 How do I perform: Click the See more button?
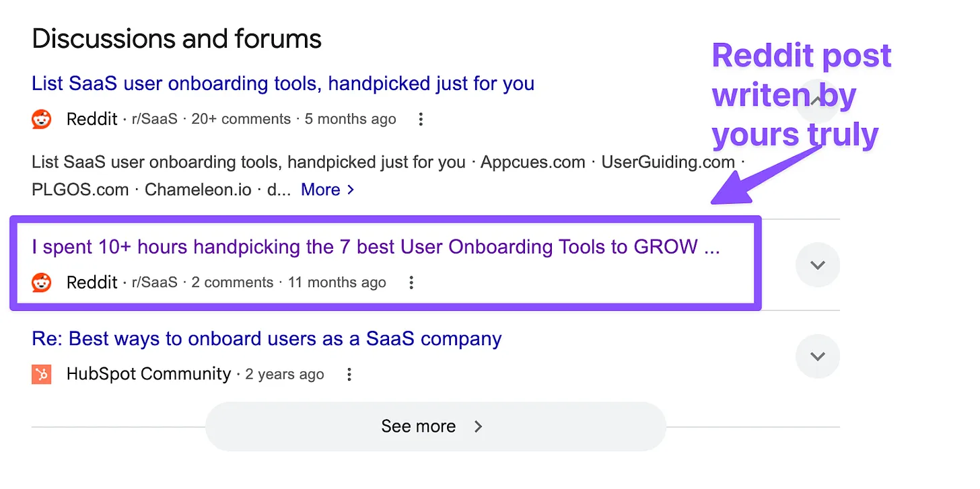[x=419, y=426]
